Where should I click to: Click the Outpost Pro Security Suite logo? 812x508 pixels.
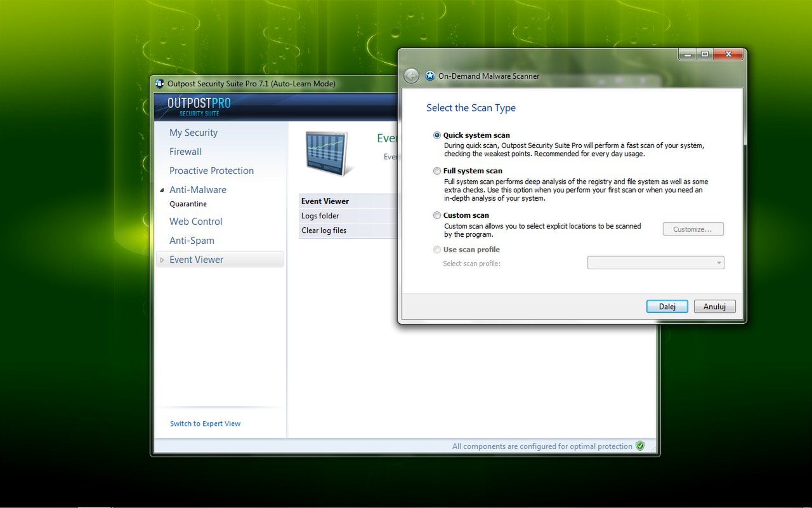pyautogui.click(x=199, y=106)
